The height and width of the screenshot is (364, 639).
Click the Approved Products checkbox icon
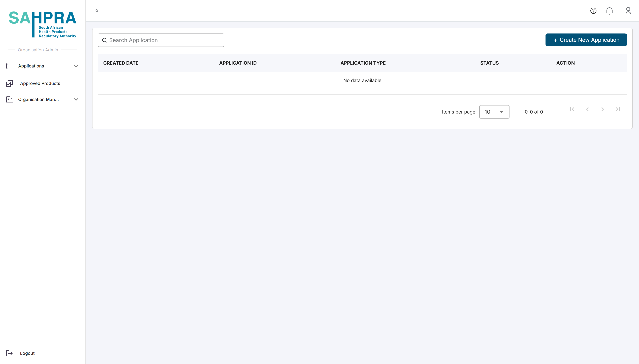10,83
